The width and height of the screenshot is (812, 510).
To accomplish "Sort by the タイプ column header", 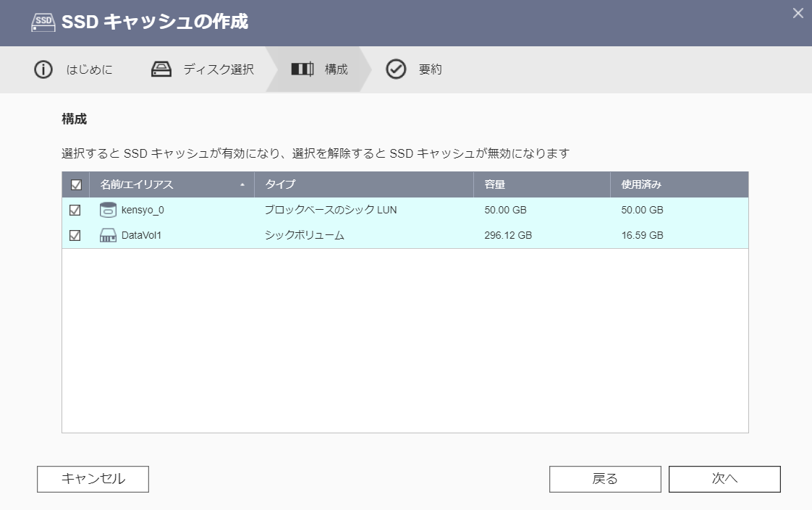I will click(364, 184).
